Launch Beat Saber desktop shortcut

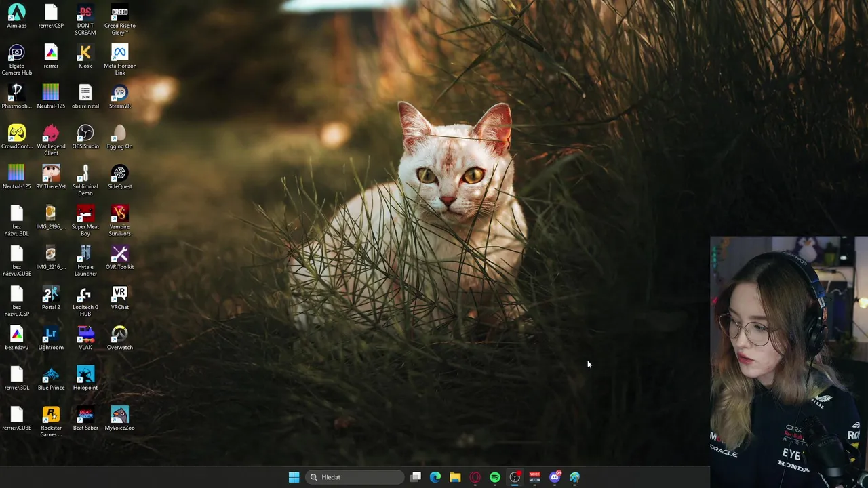85,419
